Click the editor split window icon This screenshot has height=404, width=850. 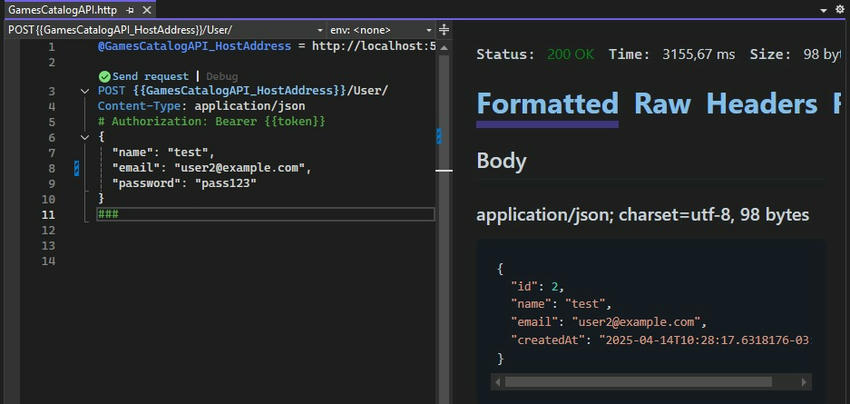[443, 30]
